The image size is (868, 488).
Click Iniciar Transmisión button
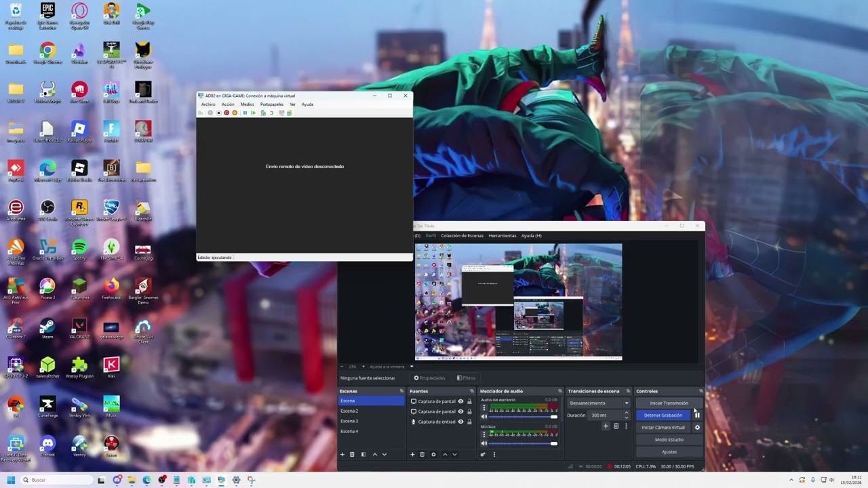click(669, 403)
